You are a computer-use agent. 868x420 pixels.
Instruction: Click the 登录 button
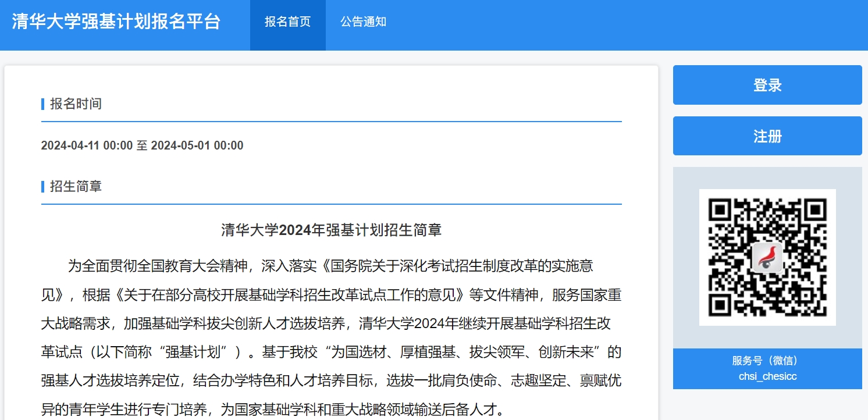(767, 85)
